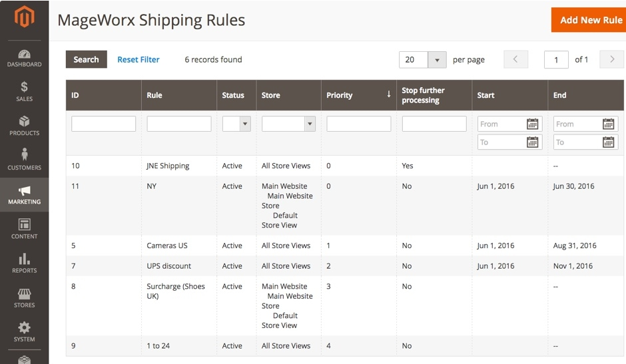
Task: Click the 6 records found text
Action: pyautogui.click(x=213, y=59)
